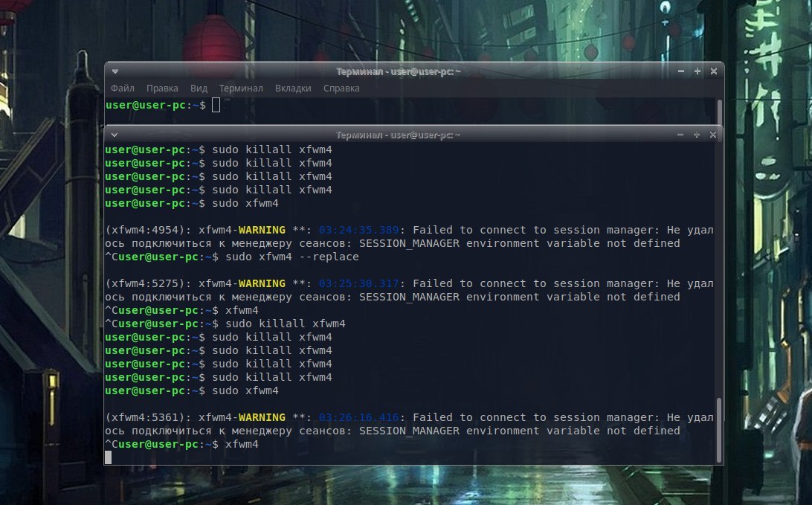Image resolution: width=812 pixels, height=505 pixels.
Task: Minimize the back terminal window
Action: tap(681, 71)
